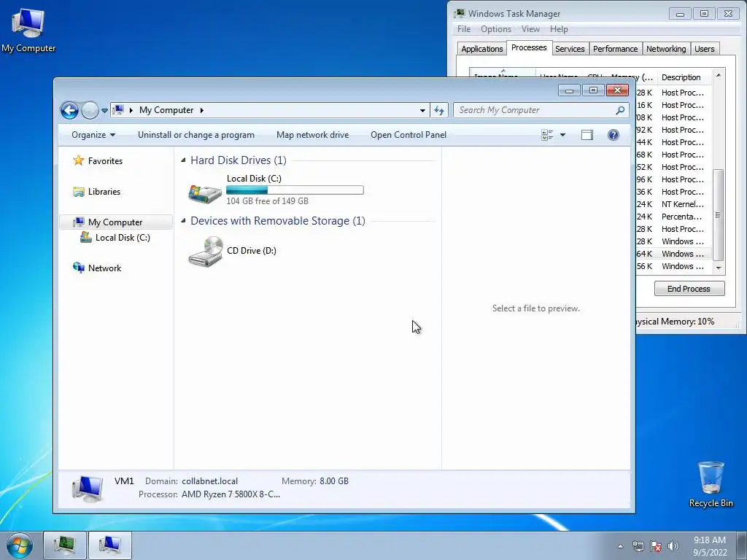Select Local Disk (C:) in navigation tree
The width and height of the screenshot is (747, 560).
pyautogui.click(x=123, y=238)
